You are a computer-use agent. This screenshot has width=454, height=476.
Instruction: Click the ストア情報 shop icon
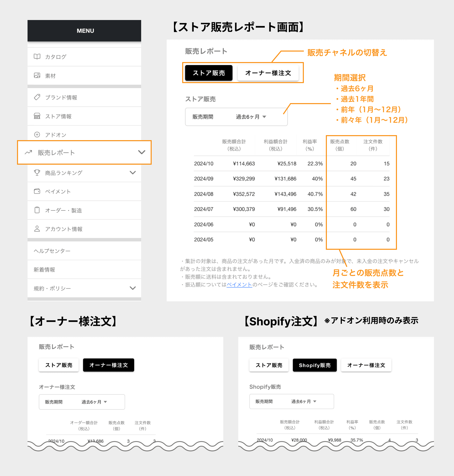coord(37,116)
